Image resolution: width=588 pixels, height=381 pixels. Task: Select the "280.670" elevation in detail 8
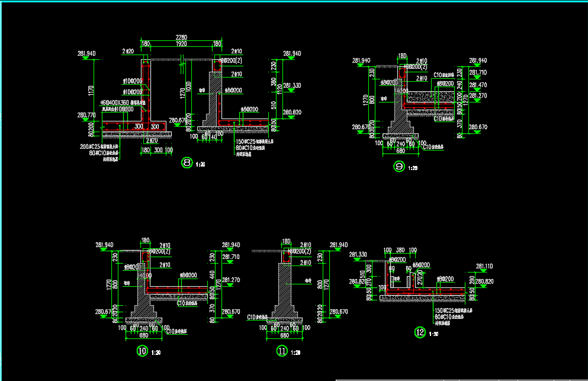(x=178, y=120)
